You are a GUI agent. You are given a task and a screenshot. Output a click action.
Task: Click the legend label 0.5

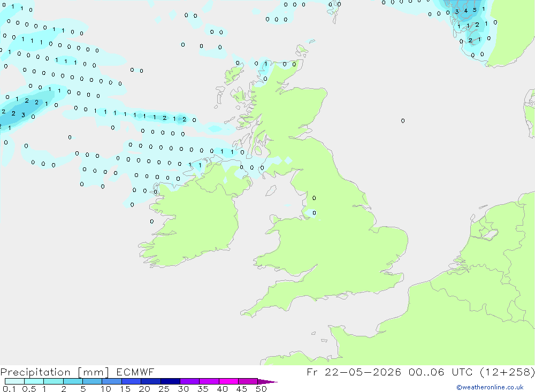click(29, 389)
